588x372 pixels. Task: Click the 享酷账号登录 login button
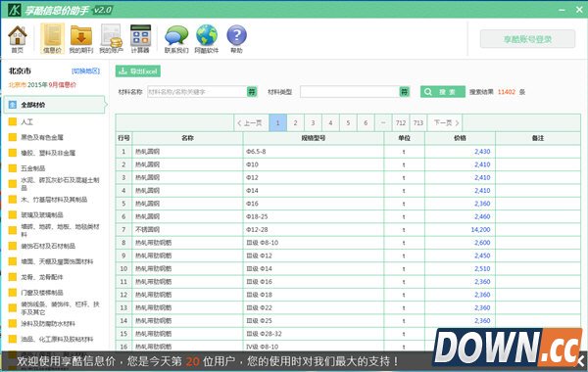point(527,39)
